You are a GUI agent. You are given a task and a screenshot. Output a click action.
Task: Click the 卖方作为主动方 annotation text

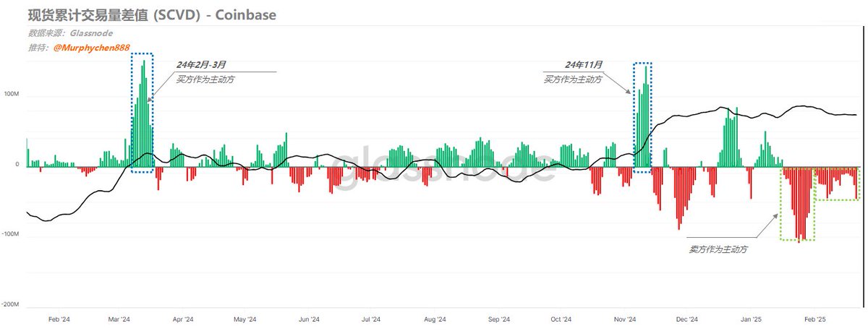[718, 249]
